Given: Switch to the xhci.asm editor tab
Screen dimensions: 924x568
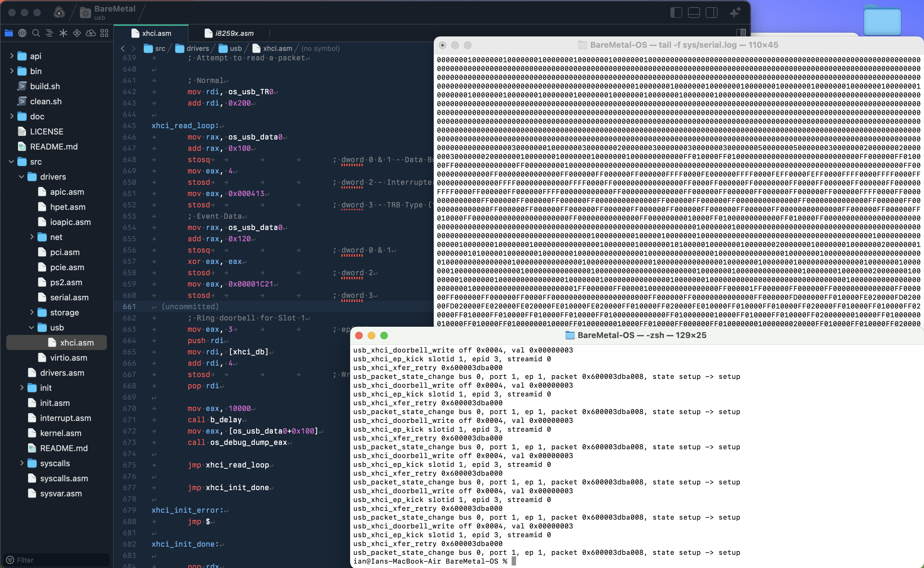Looking at the screenshot, I should (x=151, y=33).
